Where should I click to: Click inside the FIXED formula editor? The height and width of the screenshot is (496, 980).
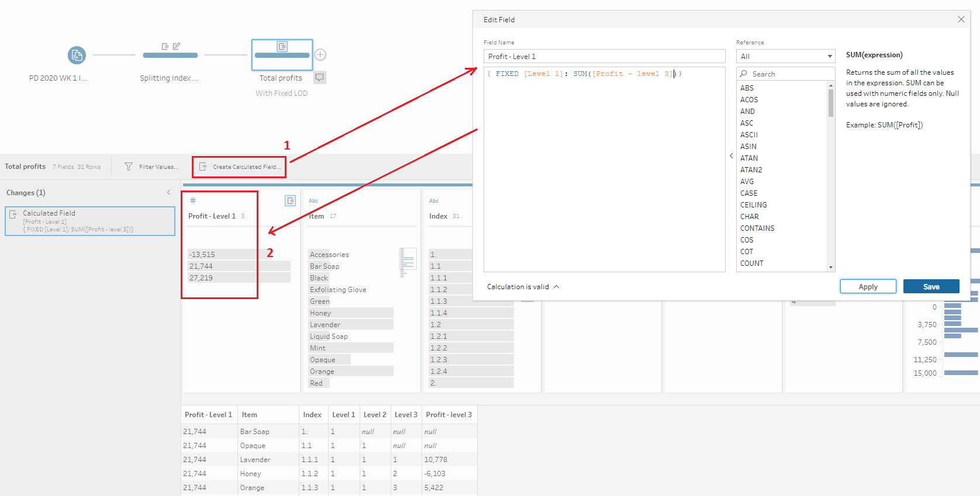pyautogui.click(x=605, y=169)
